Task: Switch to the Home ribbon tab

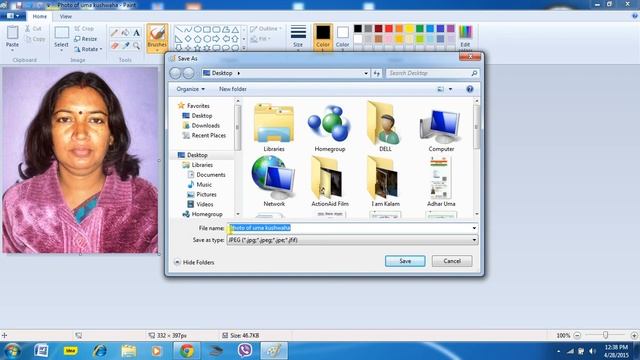Action: tap(40, 16)
